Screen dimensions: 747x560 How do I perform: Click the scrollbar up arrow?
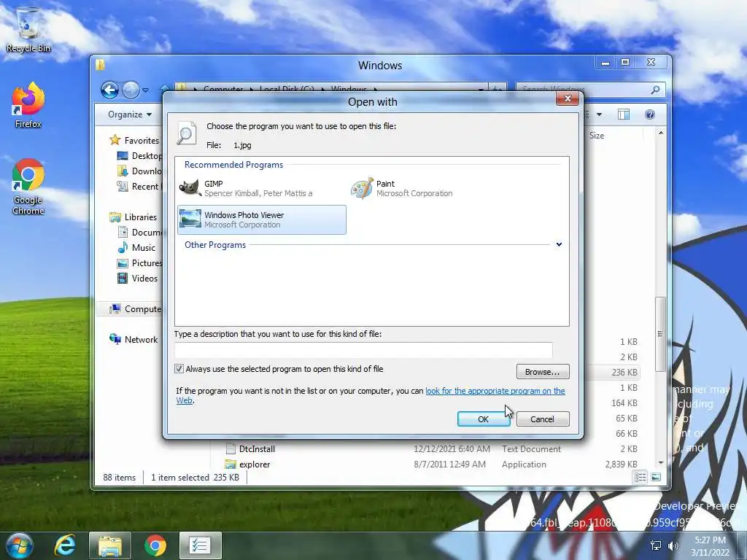661,133
